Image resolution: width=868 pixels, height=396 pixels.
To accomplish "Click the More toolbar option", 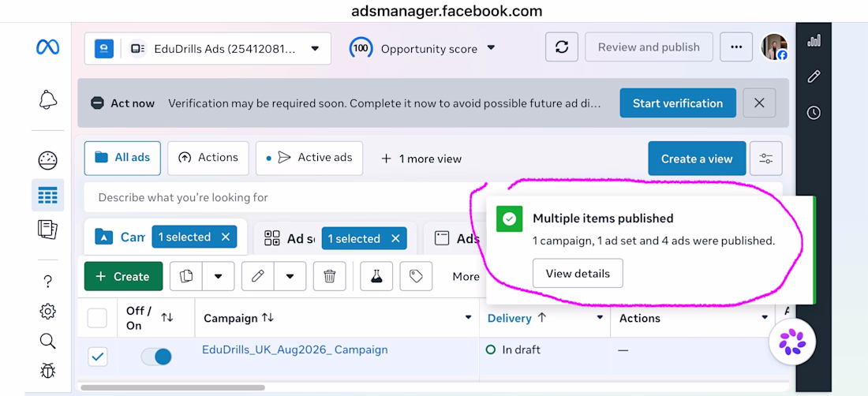I will coord(466,277).
